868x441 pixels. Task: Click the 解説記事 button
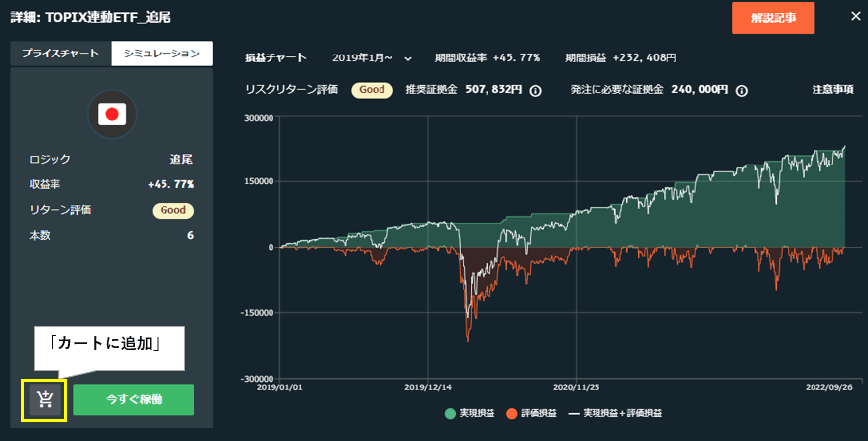[773, 18]
